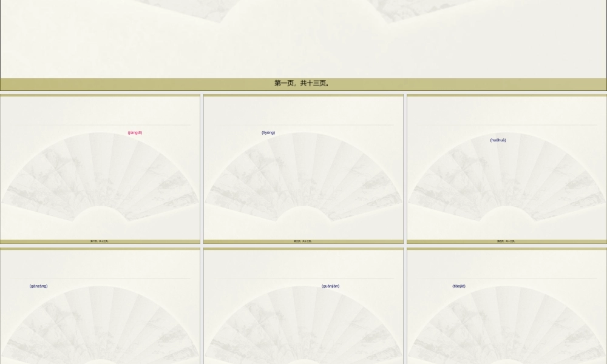This screenshot has height=364, width=607.
Task: Open the slide thumbnail containing (tiáojié)
Action: point(506,322)
